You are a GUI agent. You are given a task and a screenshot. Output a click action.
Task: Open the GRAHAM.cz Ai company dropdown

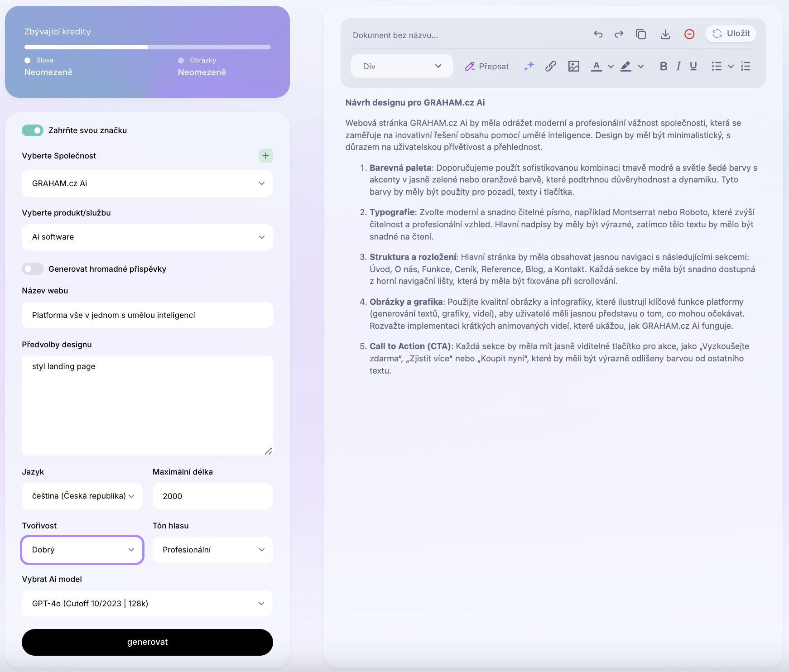click(147, 183)
